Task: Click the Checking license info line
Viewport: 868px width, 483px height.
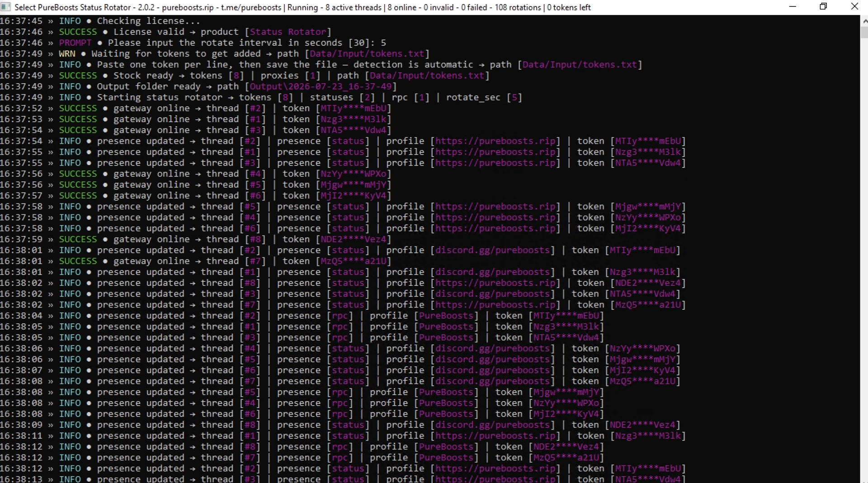Action: (100, 21)
